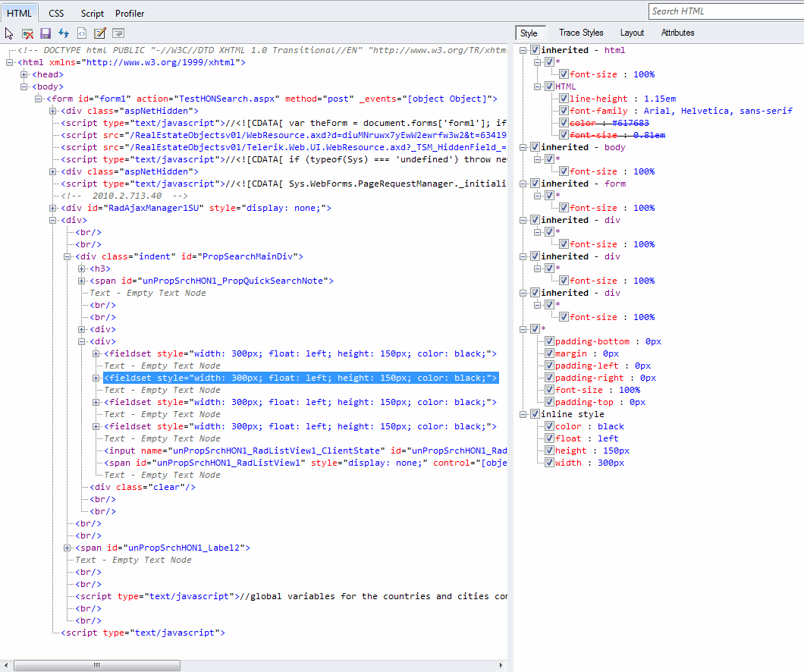This screenshot has height=672, width=804.
Task: Click the Search HTML input box
Action: pyautogui.click(x=725, y=11)
